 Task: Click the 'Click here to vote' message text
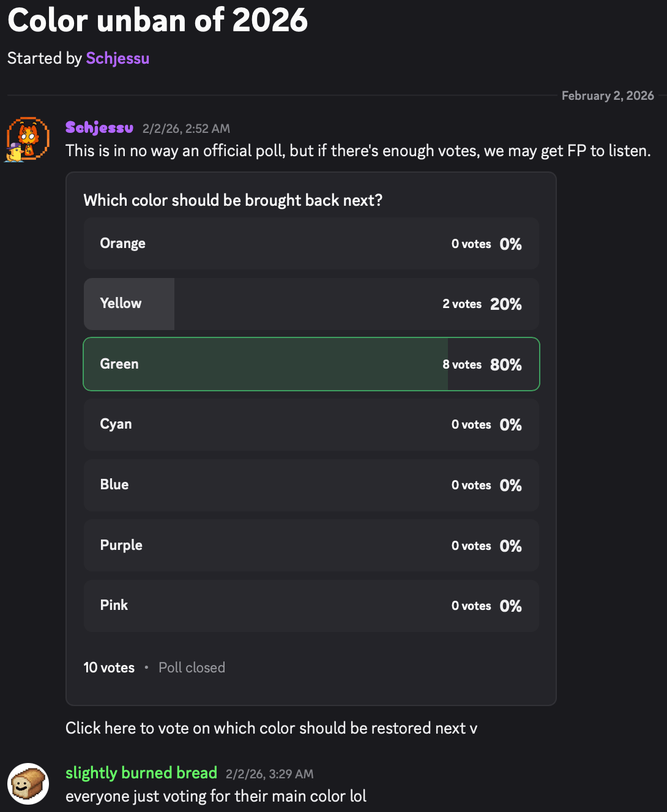point(271,728)
